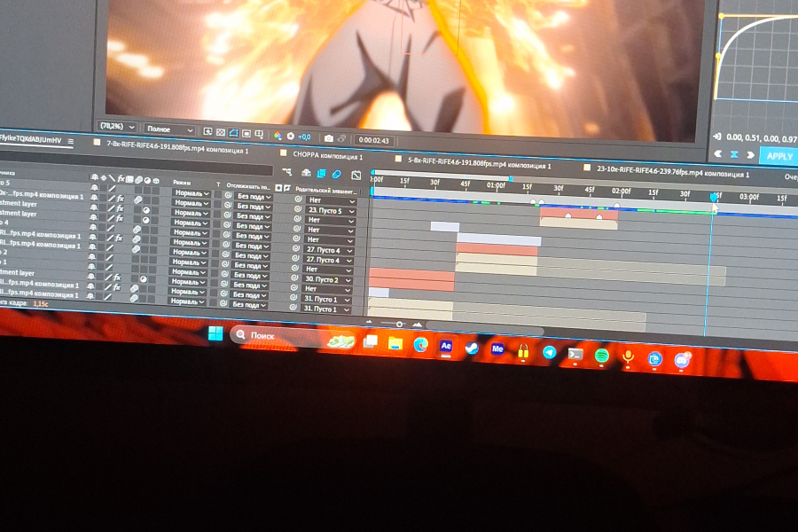Image resolution: width=798 pixels, height=532 pixels.
Task: Open Telegram from the taskbar
Action: 550,352
